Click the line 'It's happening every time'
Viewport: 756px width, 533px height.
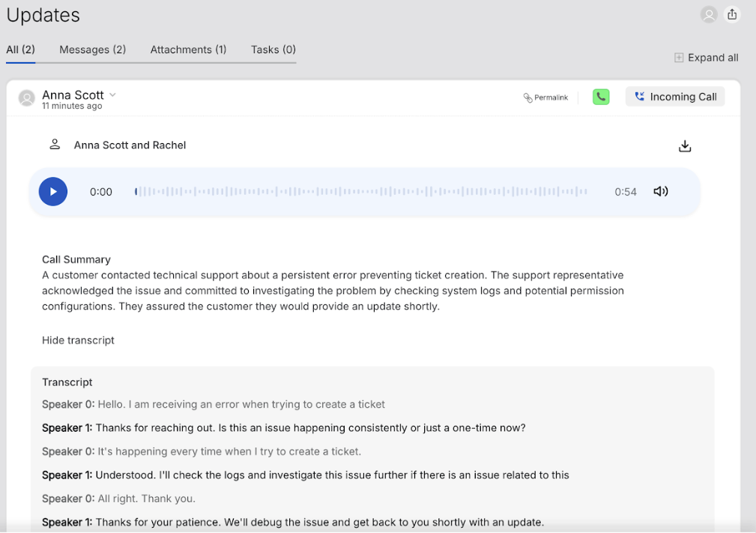click(x=202, y=451)
